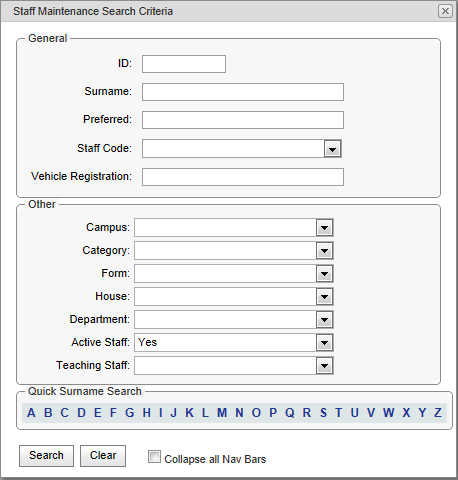Open the Teaching Staff dropdown
This screenshot has height=480, width=458.
pos(324,366)
